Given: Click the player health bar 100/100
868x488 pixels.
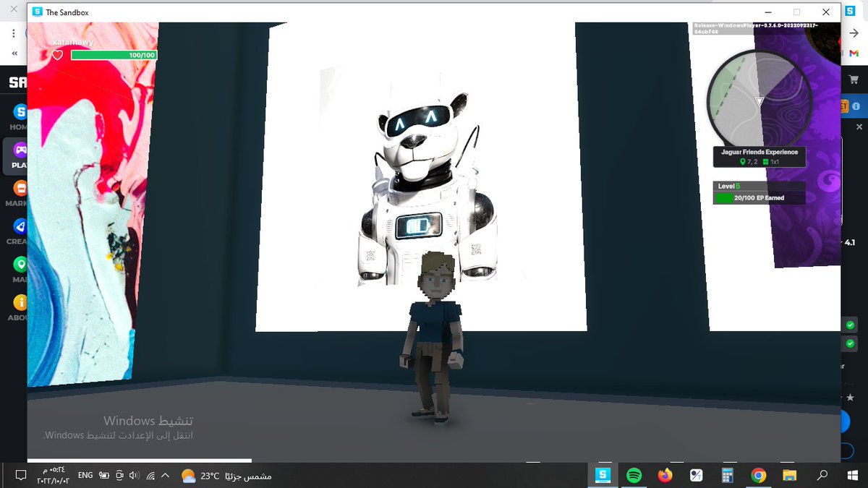Looking at the screenshot, I should point(114,55).
